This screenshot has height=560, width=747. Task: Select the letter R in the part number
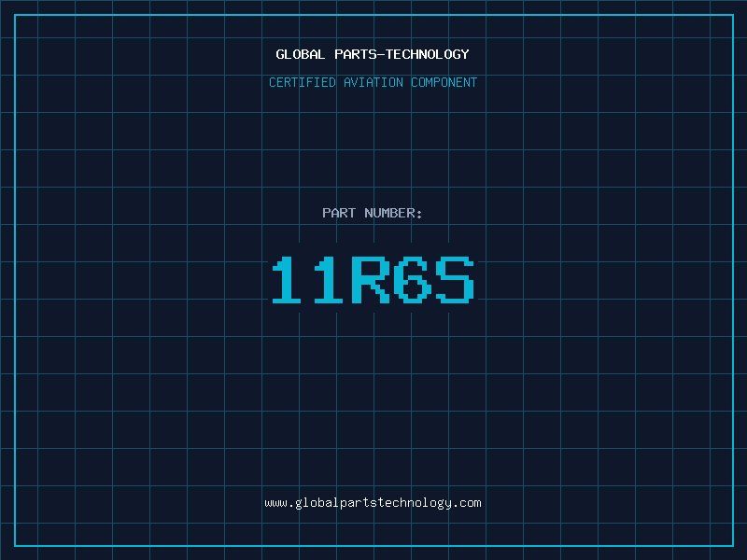click(373, 280)
